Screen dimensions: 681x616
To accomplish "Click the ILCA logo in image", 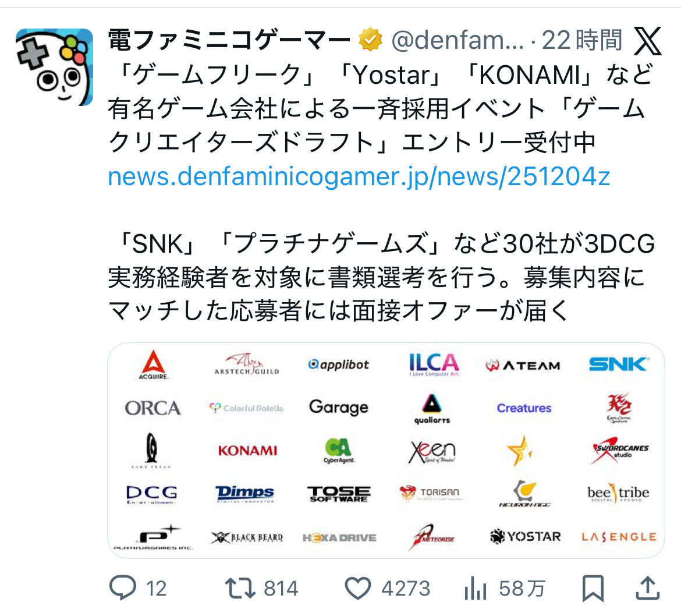I will pos(433,364).
